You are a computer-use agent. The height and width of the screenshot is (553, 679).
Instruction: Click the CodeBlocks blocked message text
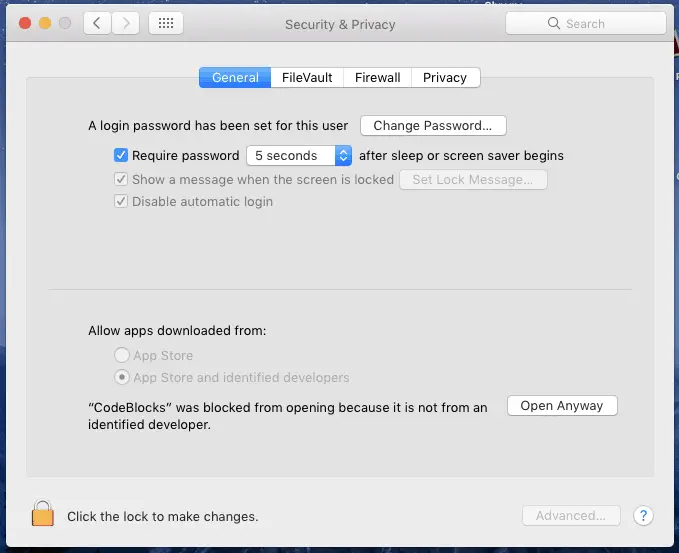288,416
